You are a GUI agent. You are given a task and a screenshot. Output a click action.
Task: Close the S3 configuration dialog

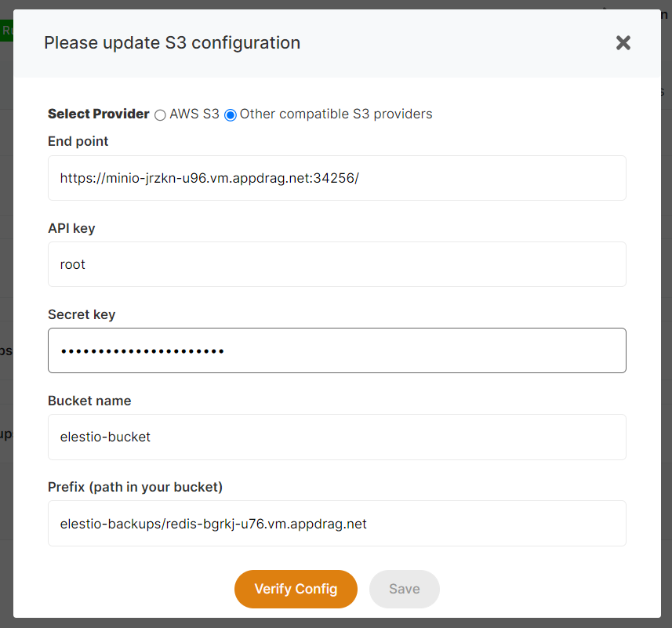point(623,43)
